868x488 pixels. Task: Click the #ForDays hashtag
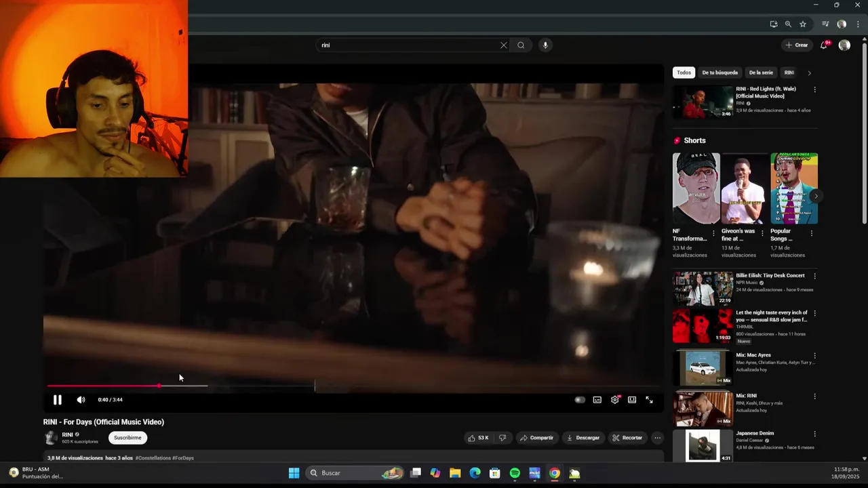point(183,458)
